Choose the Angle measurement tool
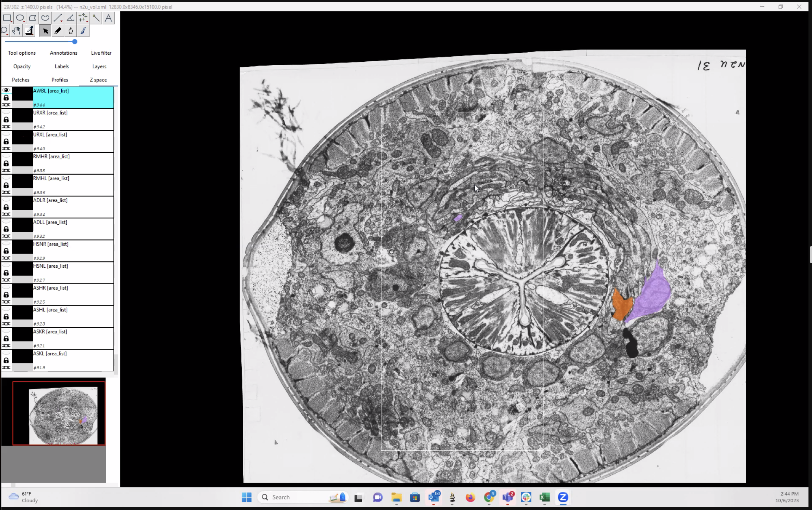 point(70,18)
